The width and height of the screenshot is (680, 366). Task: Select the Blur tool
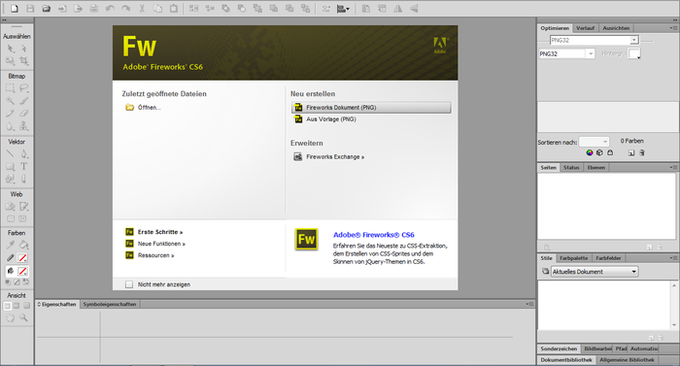click(10, 126)
